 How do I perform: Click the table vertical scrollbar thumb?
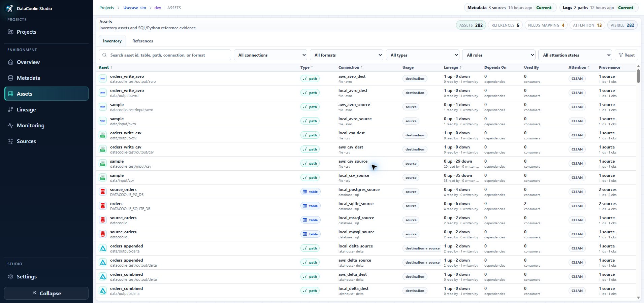click(x=638, y=76)
